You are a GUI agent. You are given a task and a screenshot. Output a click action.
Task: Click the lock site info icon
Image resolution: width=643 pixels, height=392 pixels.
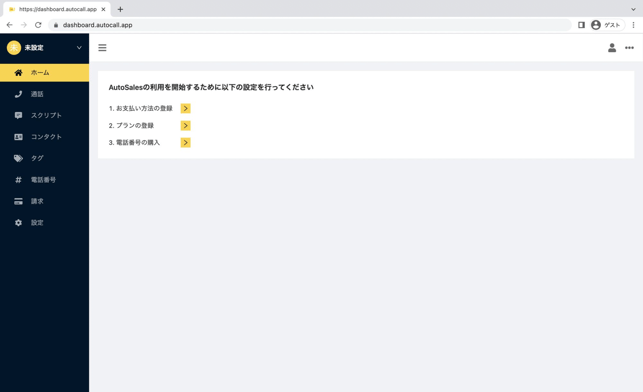pyautogui.click(x=56, y=25)
